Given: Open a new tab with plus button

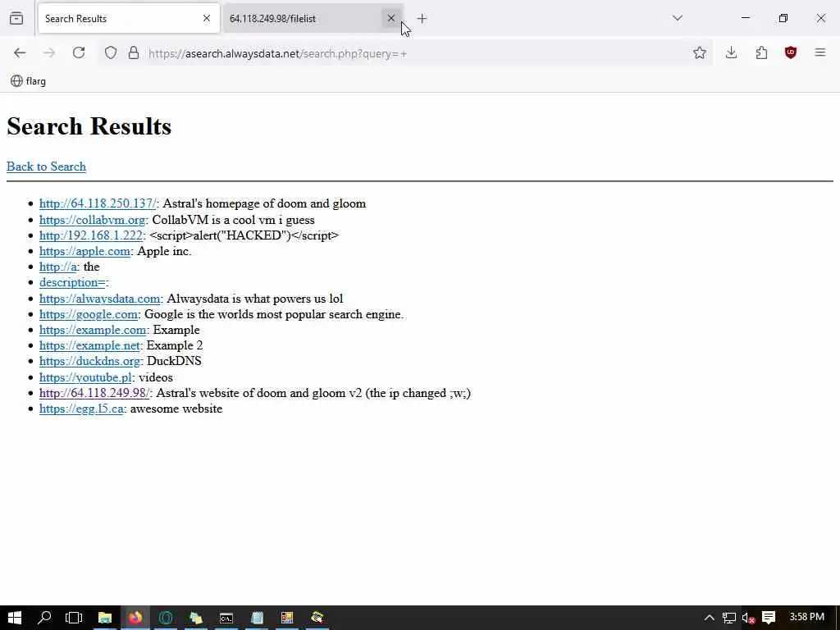Looking at the screenshot, I should click(422, 19).
